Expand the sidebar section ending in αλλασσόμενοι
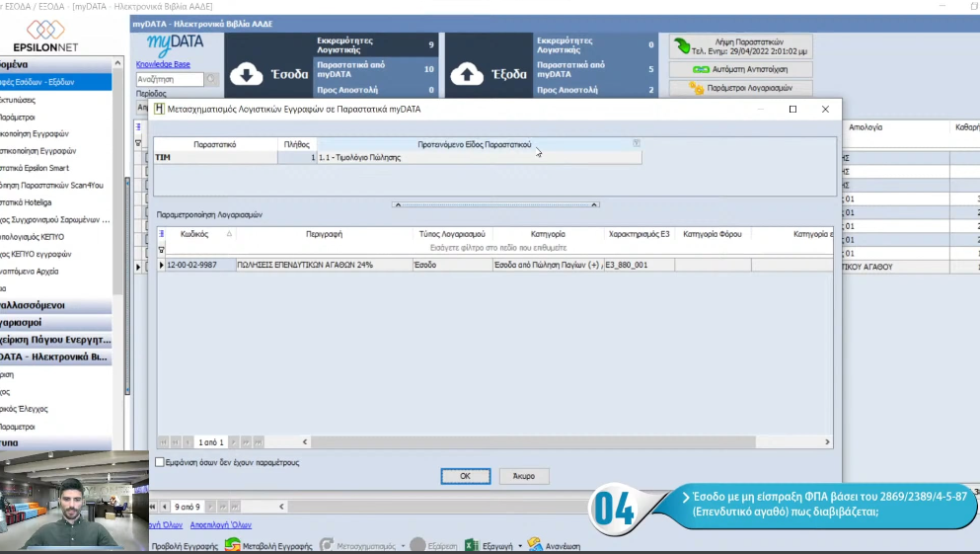The image size is (980, 554). 55,305
